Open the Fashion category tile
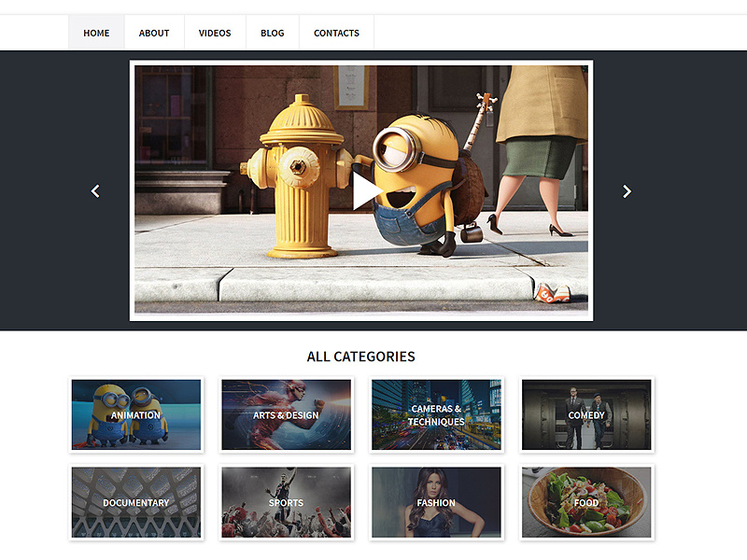This screenshot has width=747, height=560. click(436, 502)
